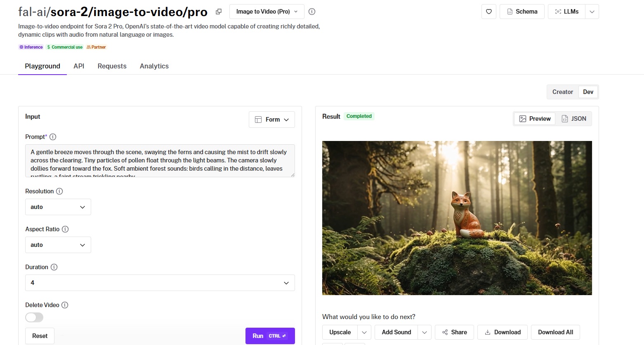Click the Prompt info icon
644x345 pixels.
(x=53, y=137)
